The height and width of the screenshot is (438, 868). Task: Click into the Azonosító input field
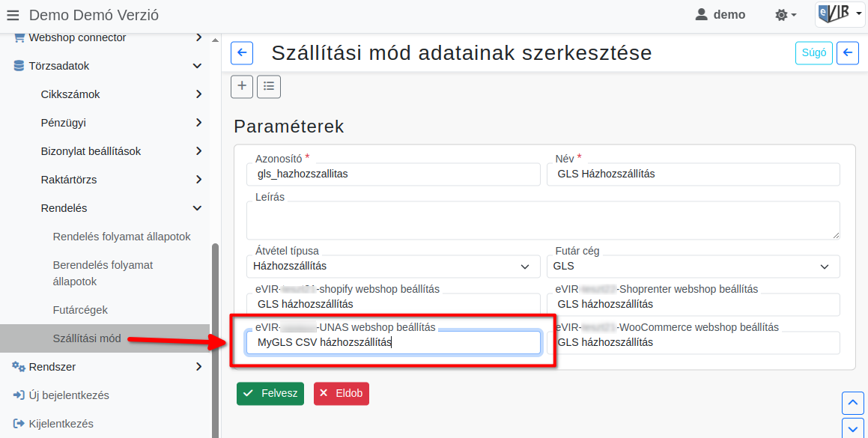(x=393, y=174)
